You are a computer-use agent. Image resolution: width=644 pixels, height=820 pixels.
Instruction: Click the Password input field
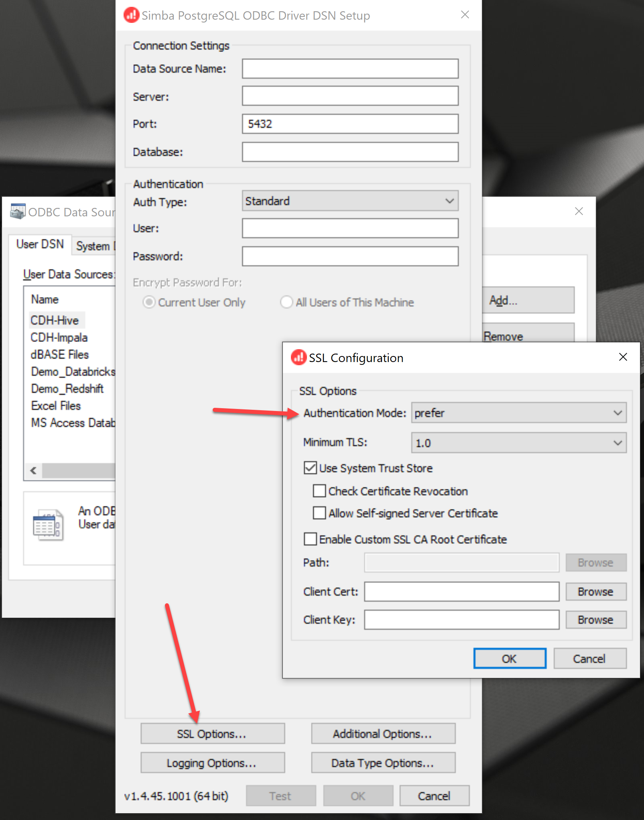pos(350,256)
